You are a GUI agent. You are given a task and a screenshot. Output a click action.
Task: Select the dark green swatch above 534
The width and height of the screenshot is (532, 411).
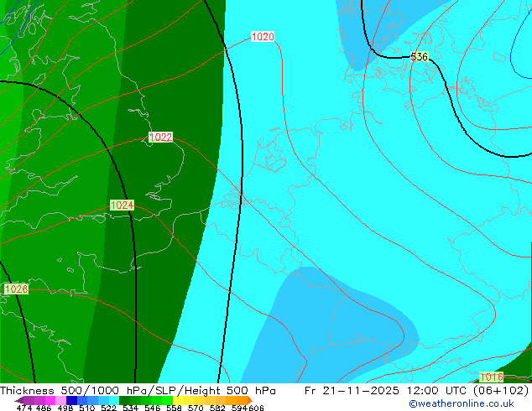click(125, 400)
